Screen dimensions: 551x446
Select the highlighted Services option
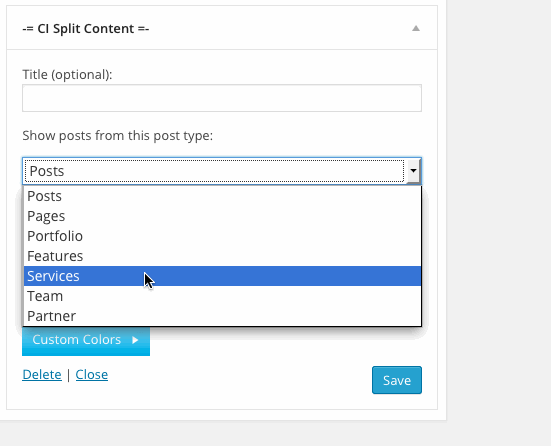click(x=222, y=276)
